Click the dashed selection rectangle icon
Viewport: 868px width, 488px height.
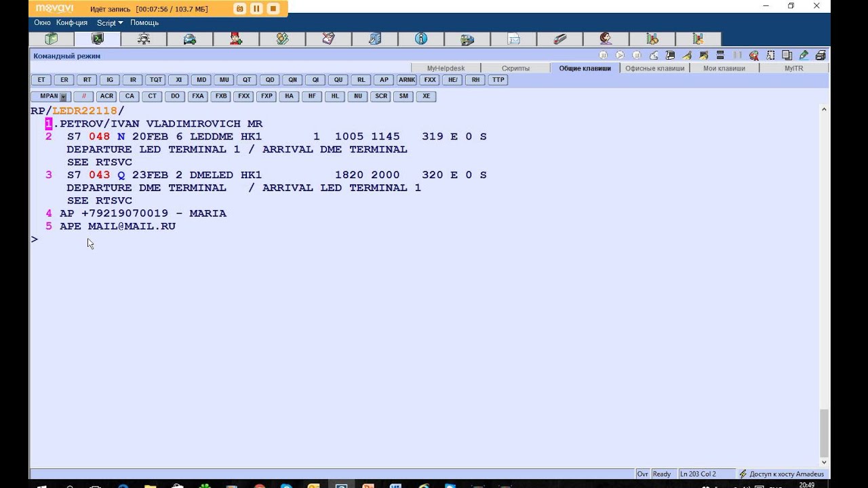[770, 56]
